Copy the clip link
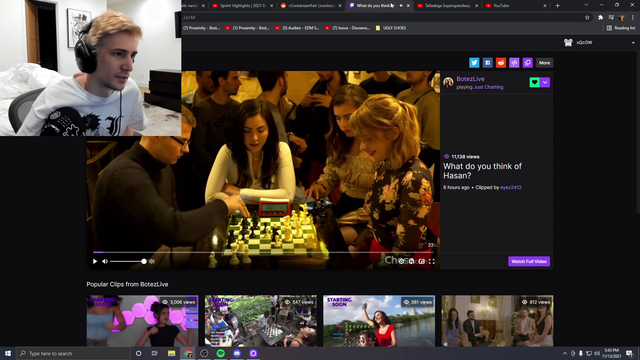The image size is (640, 360). point(527,62)
